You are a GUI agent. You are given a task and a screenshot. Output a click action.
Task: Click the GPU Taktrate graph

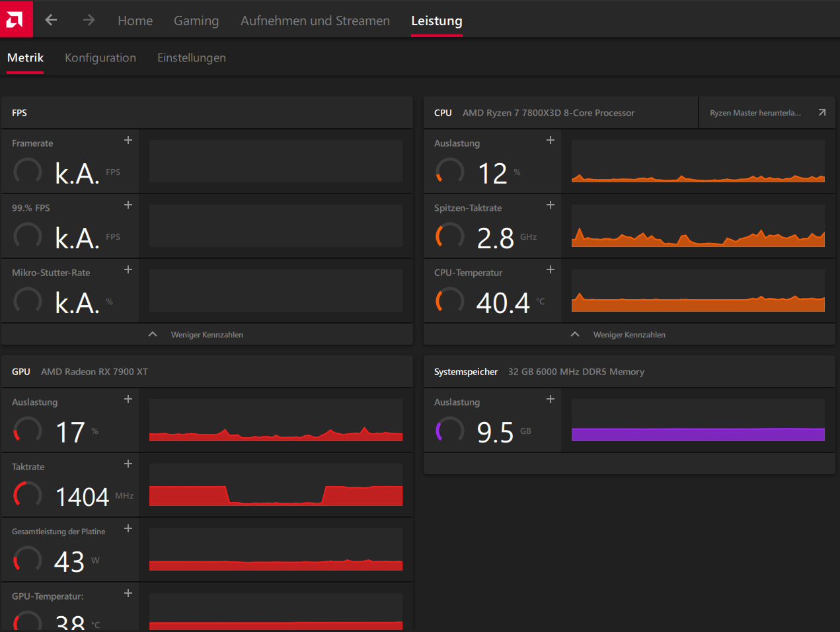click(276, 485)
